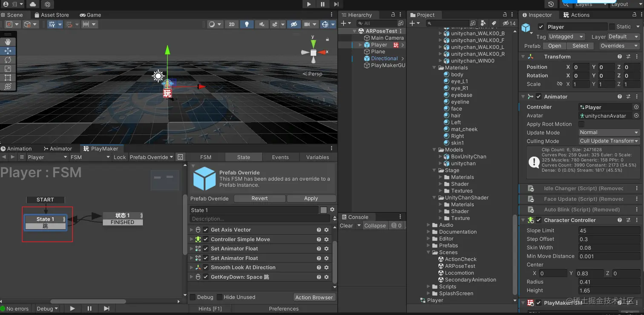Click help icon for Controller Simple Move
644x315 pixels.
tap(319, 240)
